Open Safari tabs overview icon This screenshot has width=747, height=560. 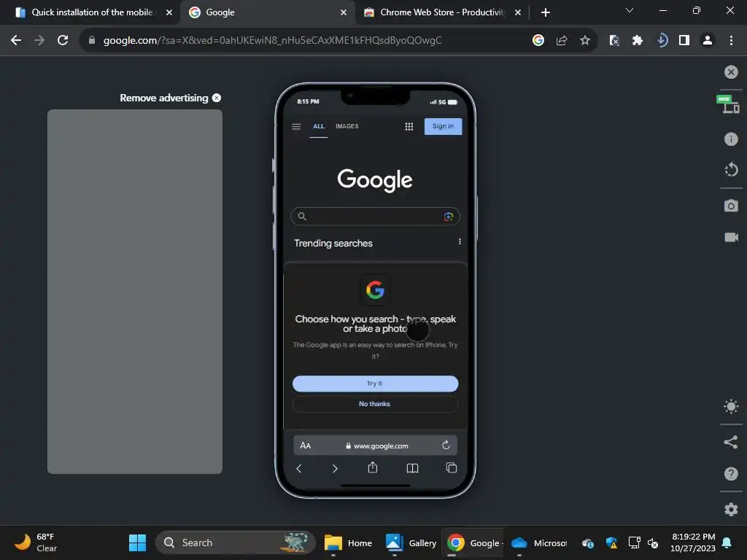(451, 467)
